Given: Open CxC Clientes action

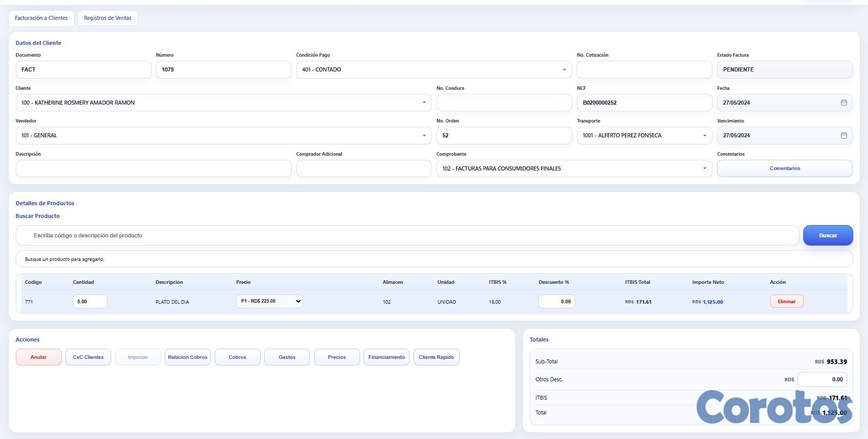Looking at the screenshot, I should (x=88, y=357).
